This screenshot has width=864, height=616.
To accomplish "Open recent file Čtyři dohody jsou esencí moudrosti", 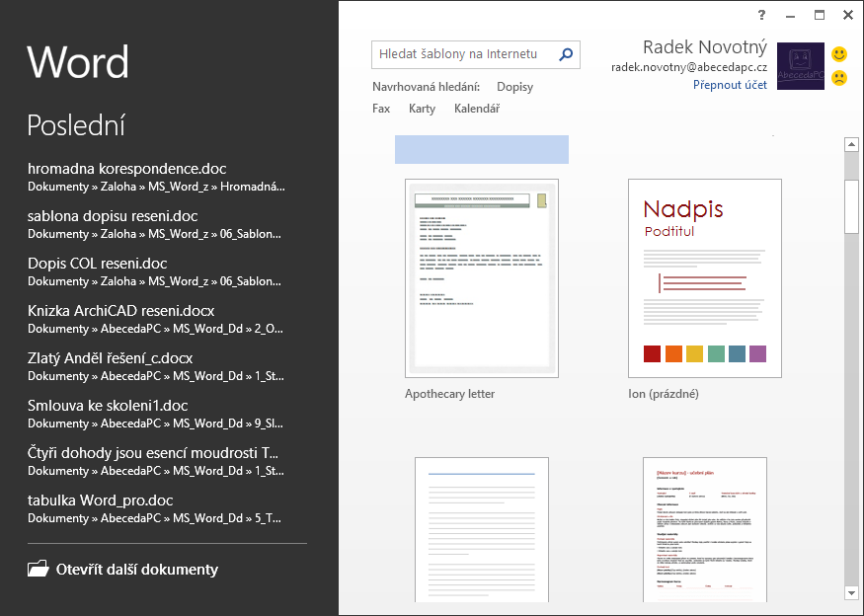I will tap(156, 461).
